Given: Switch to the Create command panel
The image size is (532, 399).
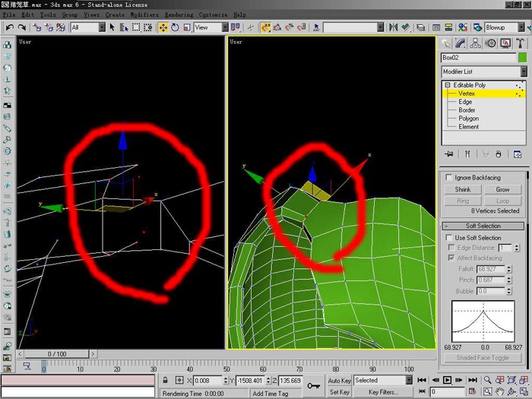Looking at the screenshot, I should click(445, 43).
